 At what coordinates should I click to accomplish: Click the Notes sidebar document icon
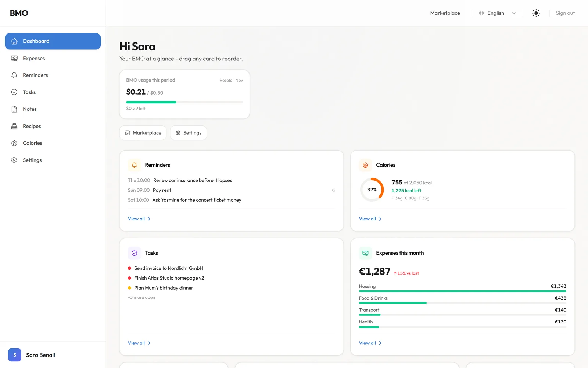pos(14,109)
